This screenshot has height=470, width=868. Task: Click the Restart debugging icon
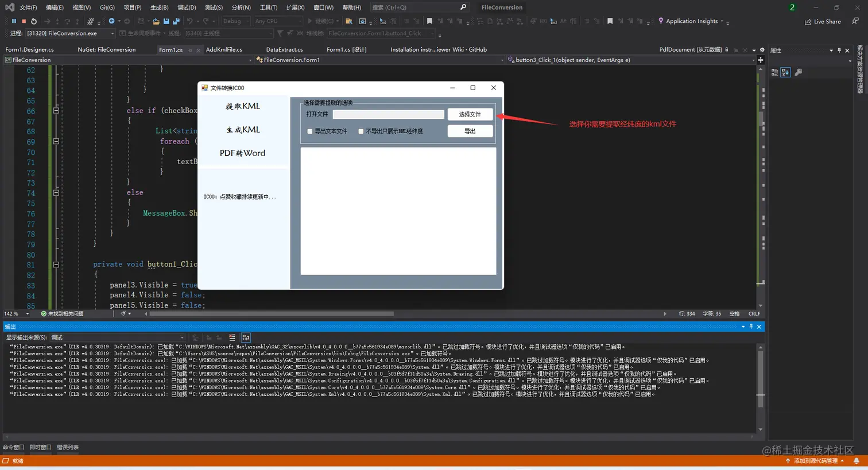[x=34, y=21]
